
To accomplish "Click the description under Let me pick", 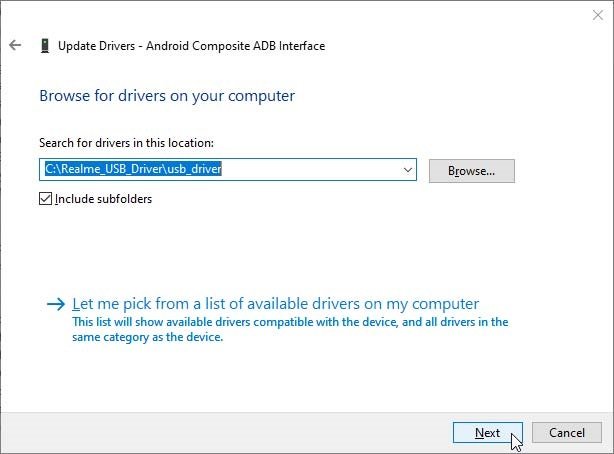I will coord(290,329).
